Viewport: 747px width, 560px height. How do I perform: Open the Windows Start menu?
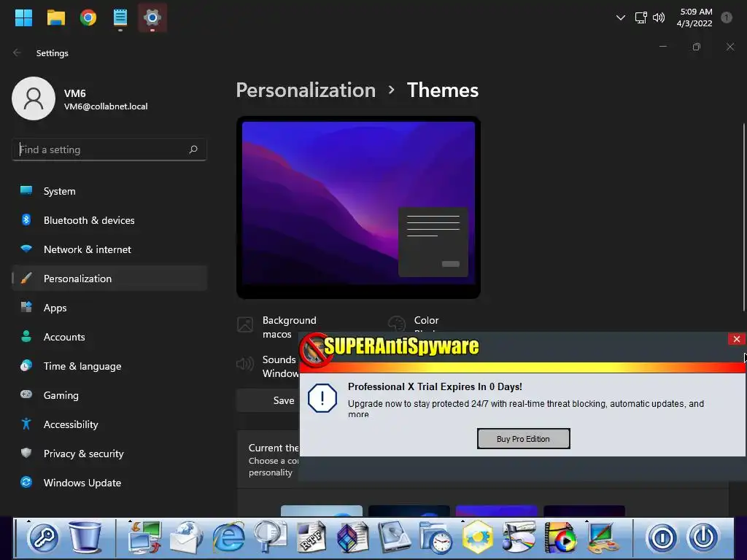pos(23,17)
